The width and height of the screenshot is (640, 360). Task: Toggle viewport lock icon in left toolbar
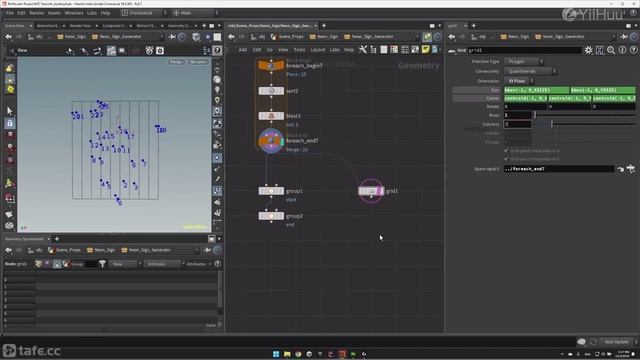click(x=10, y=123)
